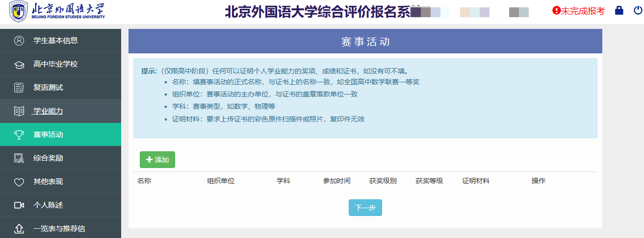Go to the 学业能力 section
Image resolution: width=644 pixels, height=238 pixels.
(x=48, y=111)
